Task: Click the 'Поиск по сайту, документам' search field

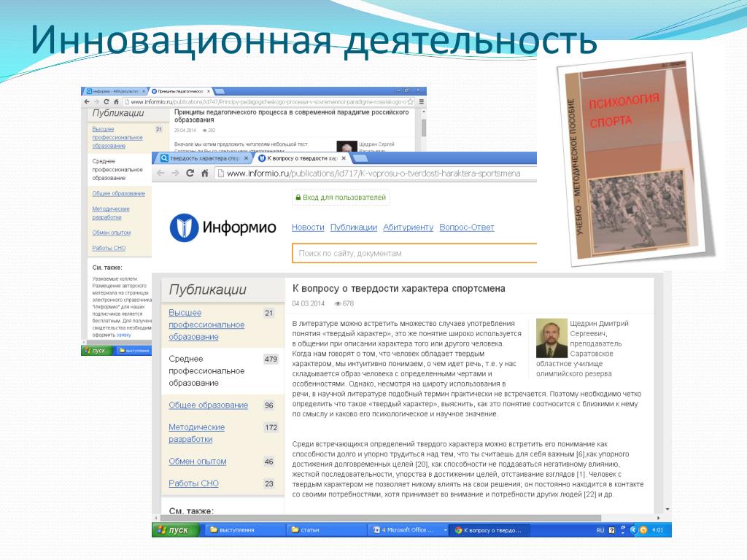Action: pyautogui.click(x=414, y=253)
